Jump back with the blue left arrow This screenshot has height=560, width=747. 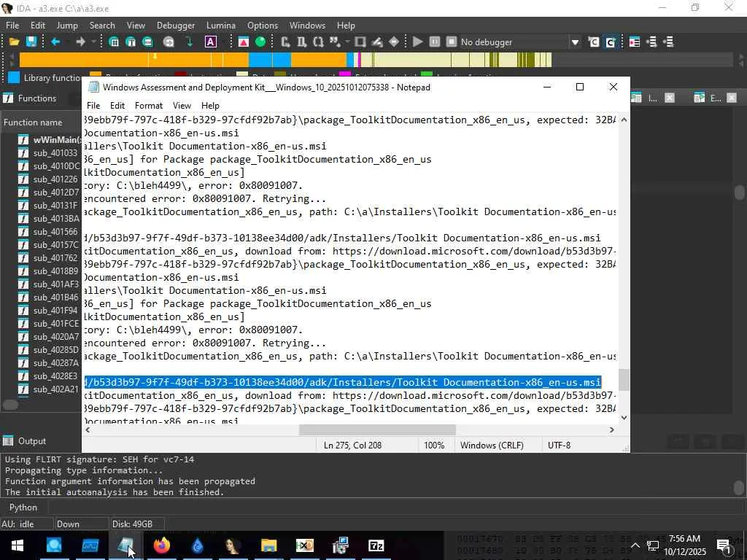[55, 42]
